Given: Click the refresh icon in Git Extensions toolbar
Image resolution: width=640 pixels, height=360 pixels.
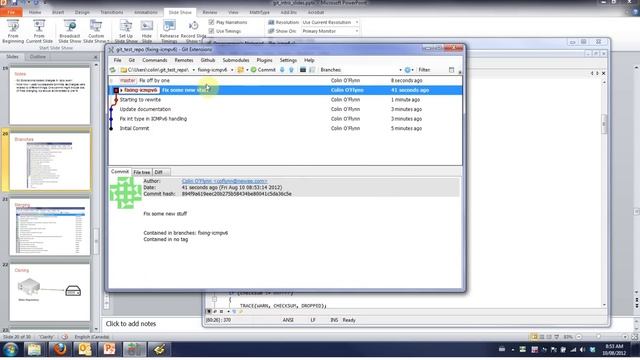Looking at the screenshot, I should click(x=113, y=70).
